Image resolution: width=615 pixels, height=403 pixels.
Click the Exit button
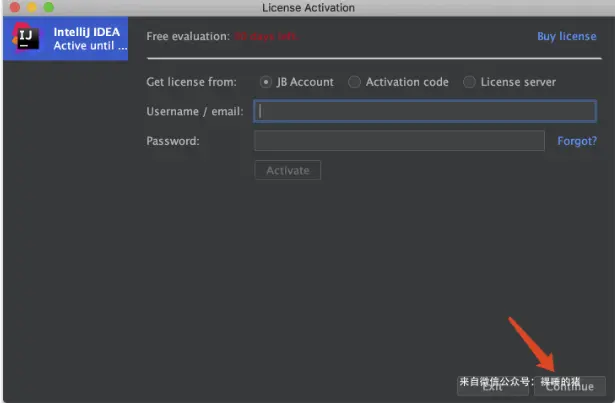click(493, 386)
